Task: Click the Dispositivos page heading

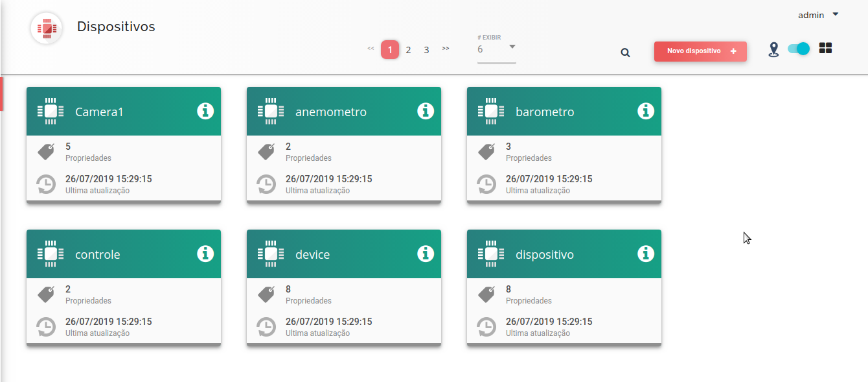Action: tap(116, 27)
